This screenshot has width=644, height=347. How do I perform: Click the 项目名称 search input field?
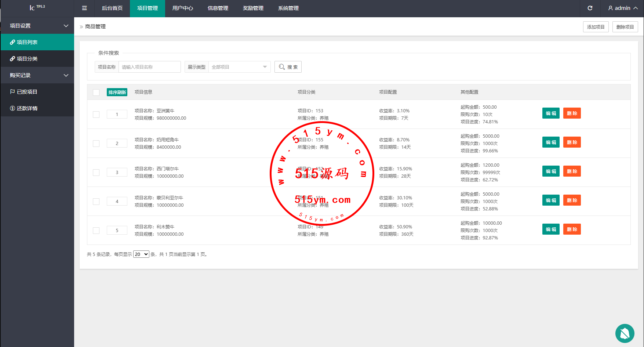(149, 67)
